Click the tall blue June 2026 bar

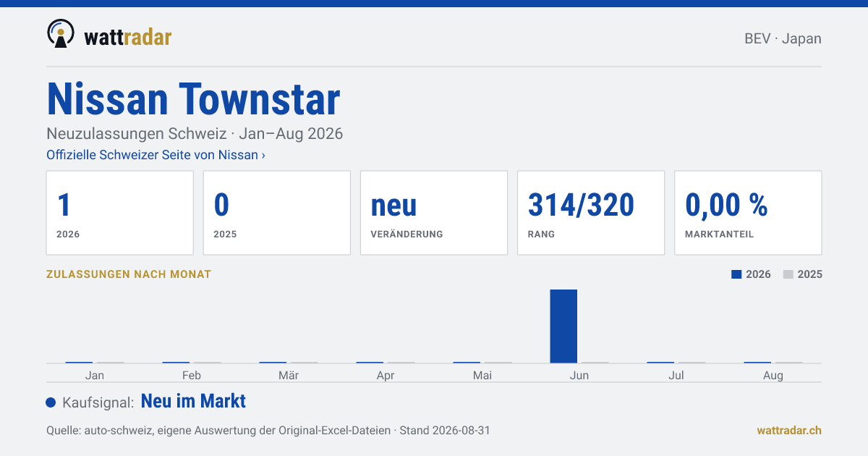click(x=563, y=326)
